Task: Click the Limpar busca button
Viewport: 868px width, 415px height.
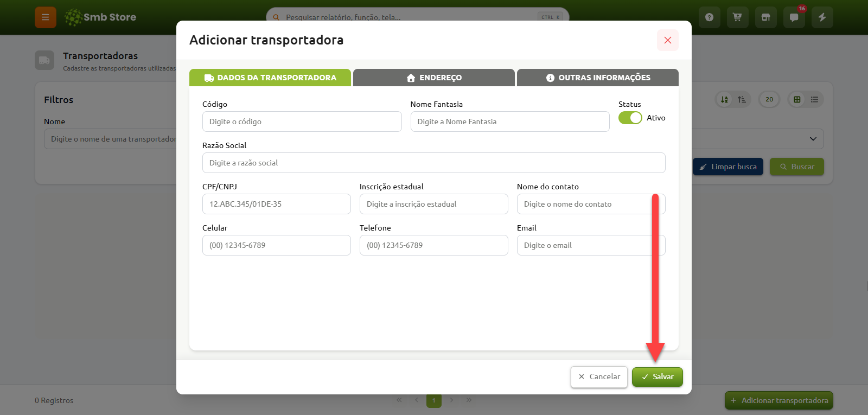Action: 728,167
